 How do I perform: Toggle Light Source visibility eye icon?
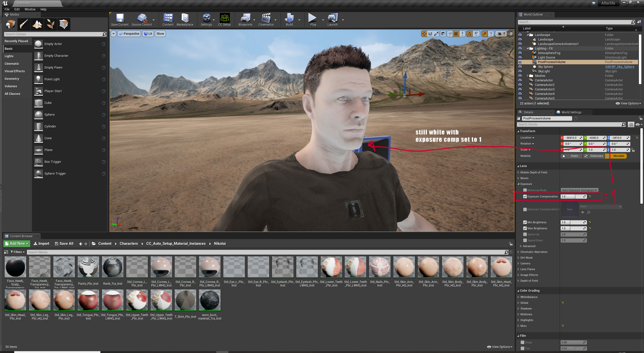(x=520, y=57)
